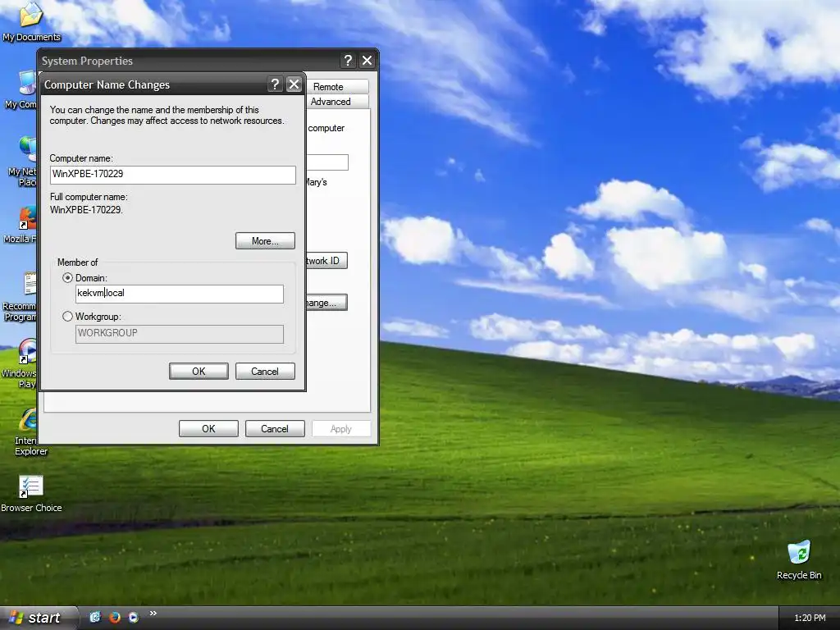Open Recommended Programs desktop icon
Viewport: 840px width, 630px height.
click(21, 296)
